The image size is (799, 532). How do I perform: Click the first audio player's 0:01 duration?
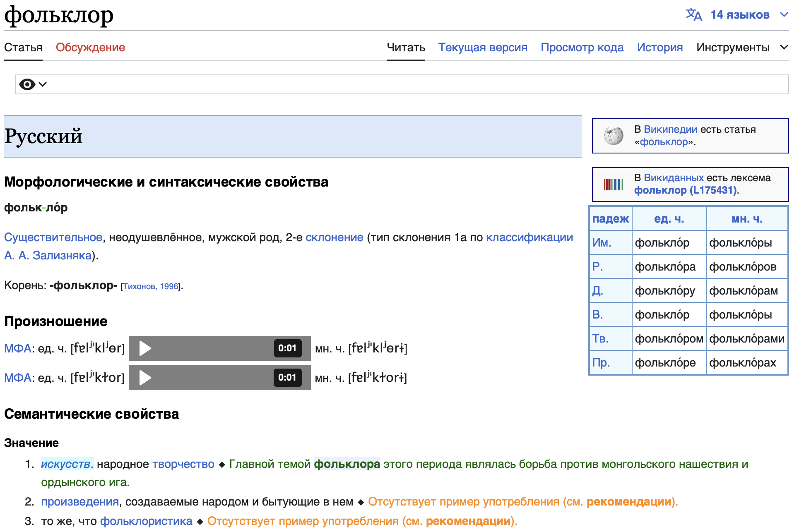287,348
